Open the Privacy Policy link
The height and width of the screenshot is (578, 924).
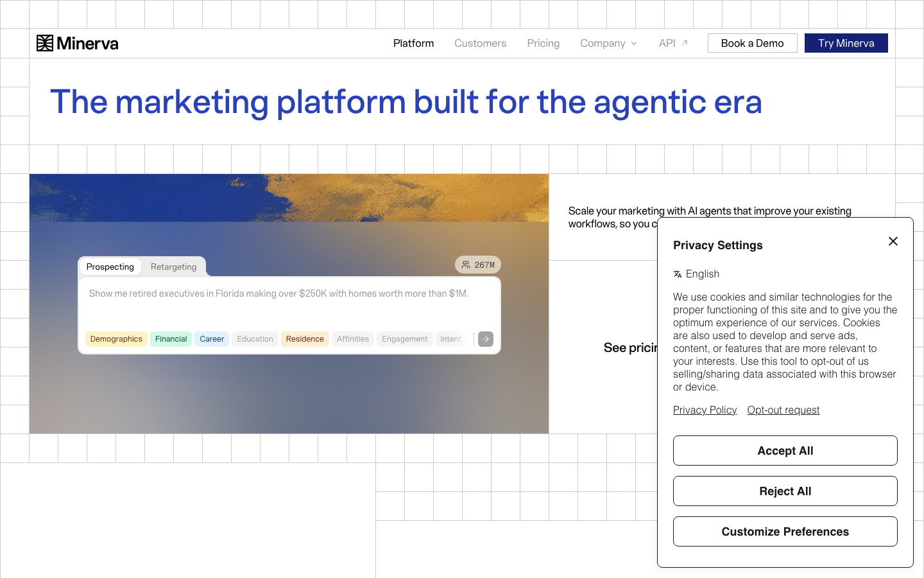coord(705,410)
